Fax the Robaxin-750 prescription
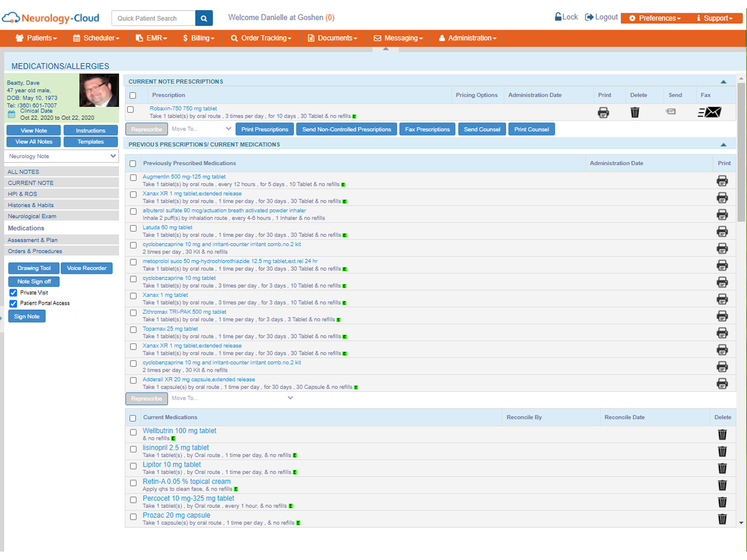Screen dimensions: 747x560 (x=710, y=112)
